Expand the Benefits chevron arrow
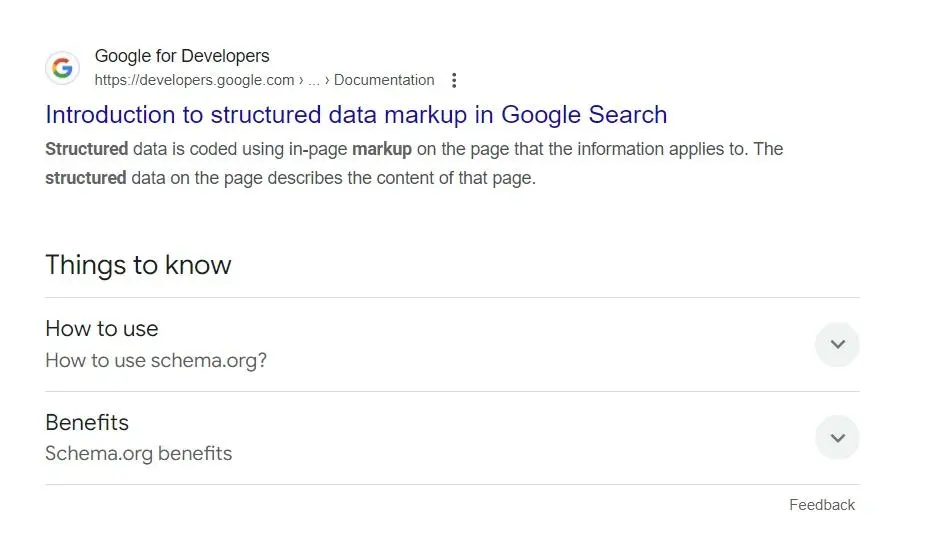This screenshot has width=925, height=540. (837, 437)
